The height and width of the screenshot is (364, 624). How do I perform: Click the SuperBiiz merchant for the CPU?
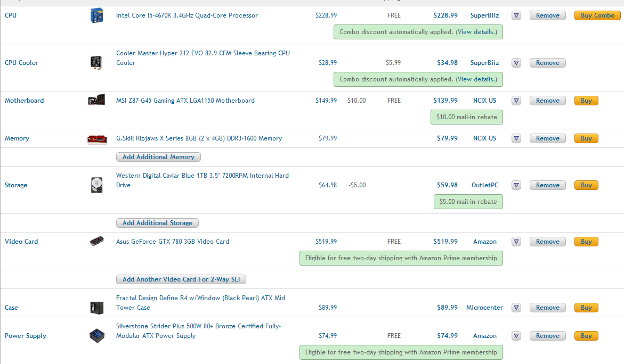(484, 15)
